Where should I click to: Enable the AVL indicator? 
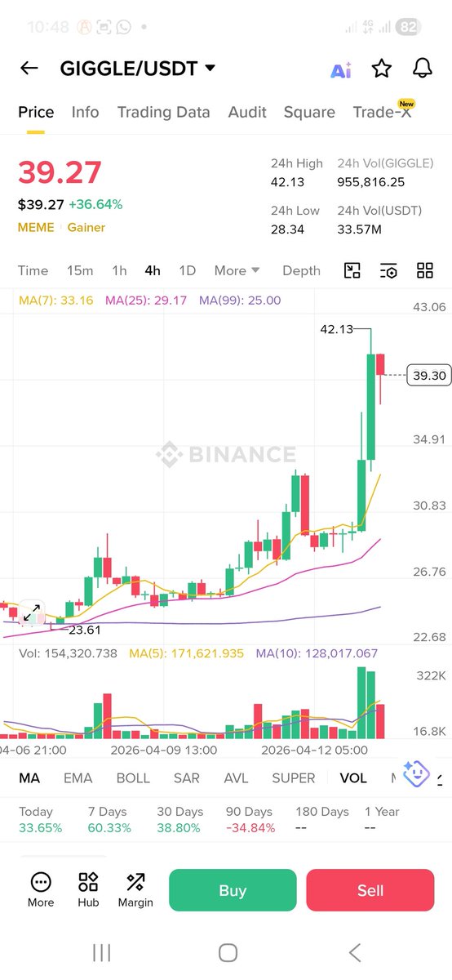236,778
